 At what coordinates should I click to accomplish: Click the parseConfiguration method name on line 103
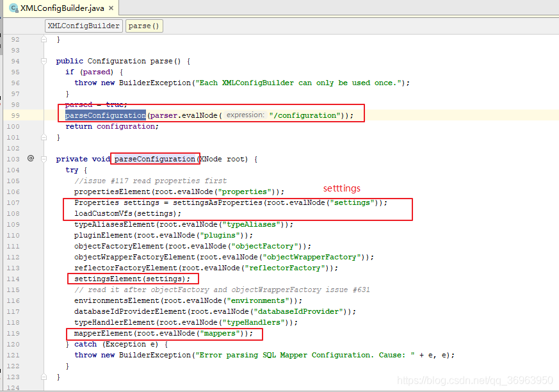point(155,159)
